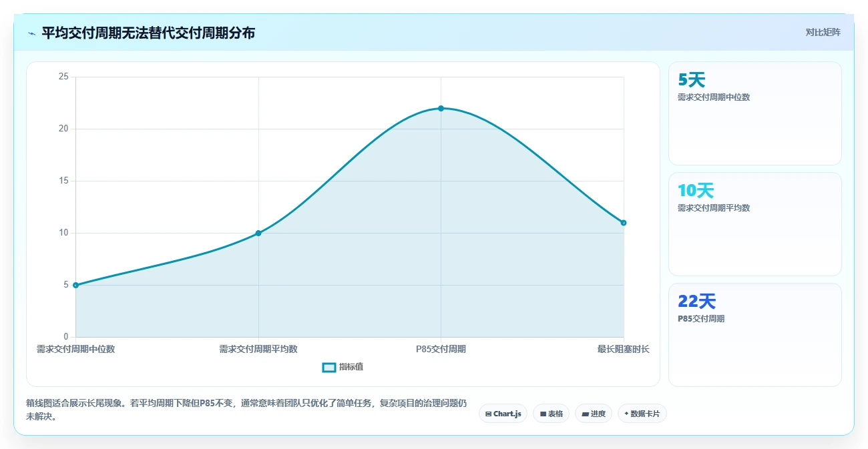The width and height of the screenshot is (868, 449).
Task: Click the x-axis label 最长阻塞时长
Action: [624, 349]
